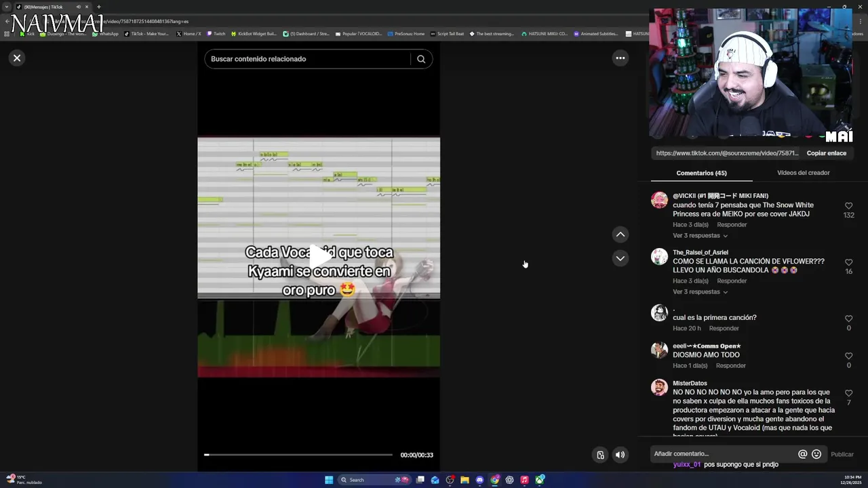The height and width of the screenshot is (488, 868).
Task: Open Task View from taskbar
Action: [x=420, y=480]
